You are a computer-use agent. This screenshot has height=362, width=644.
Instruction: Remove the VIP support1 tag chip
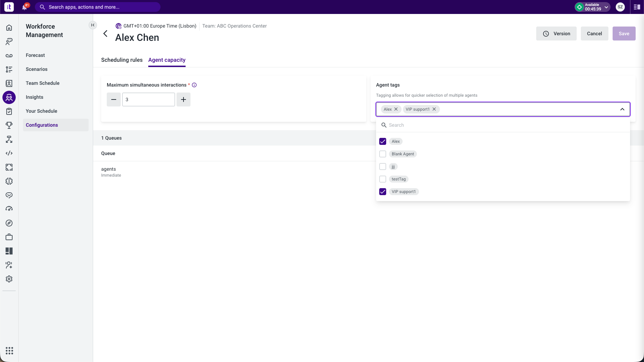[434, 109]
